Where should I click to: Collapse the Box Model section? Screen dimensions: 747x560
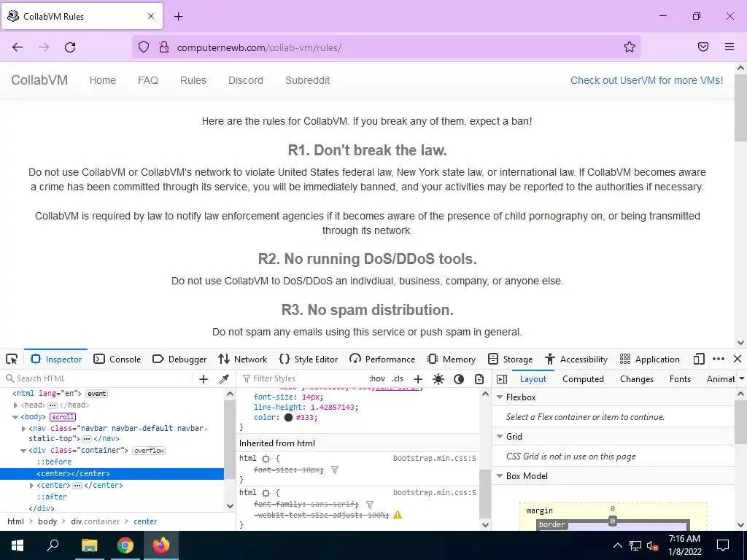[500, 476]
